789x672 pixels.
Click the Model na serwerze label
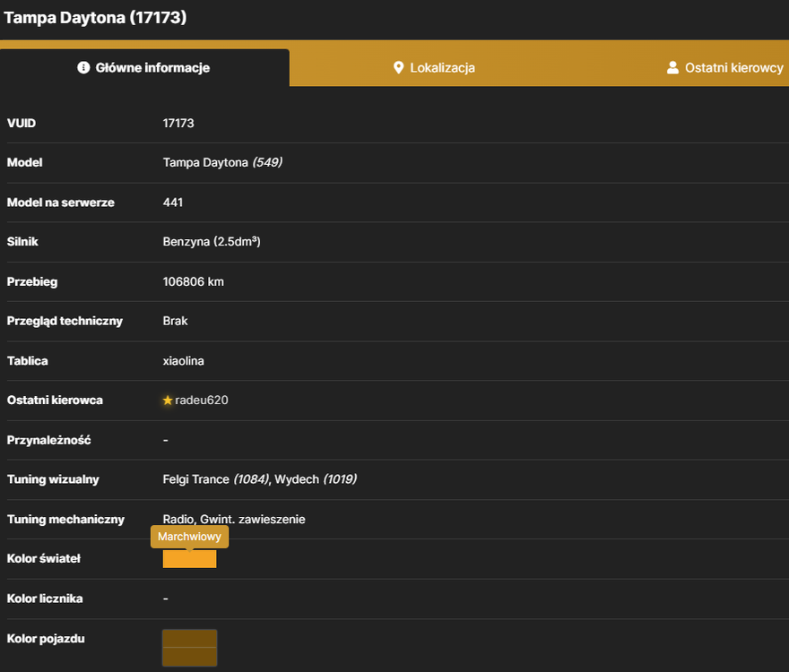pyautogui.click(x=61, y=202)
